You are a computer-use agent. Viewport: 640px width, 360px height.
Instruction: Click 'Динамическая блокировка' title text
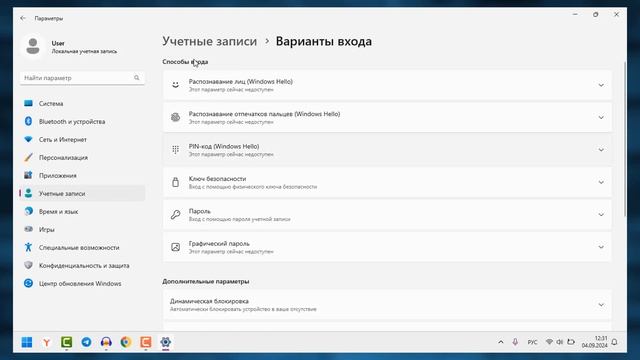pos(209,301)
